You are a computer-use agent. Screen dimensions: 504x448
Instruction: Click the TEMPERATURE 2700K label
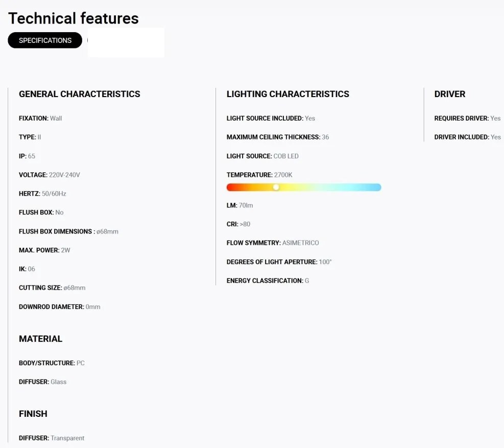(259, 175)
